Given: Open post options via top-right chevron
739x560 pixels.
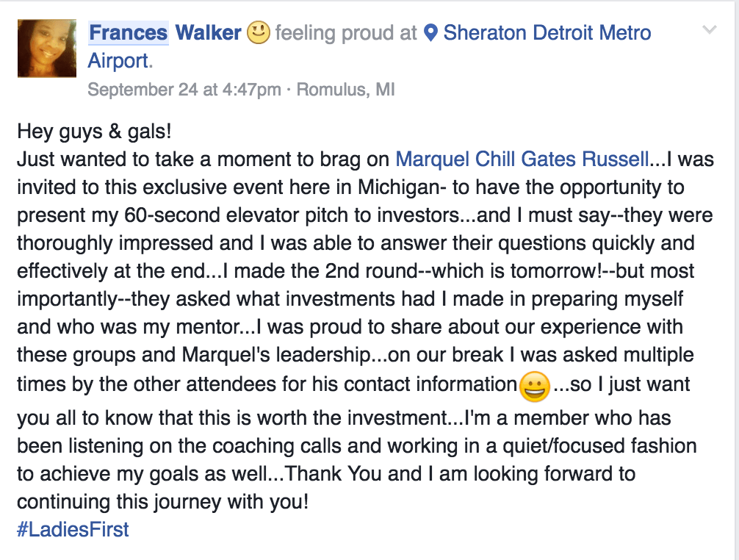Looking at the screenshot, I should point(710,30).
